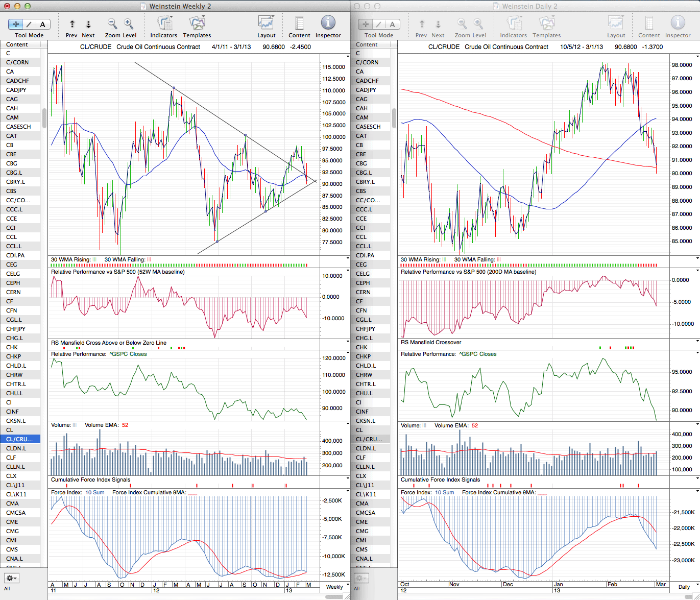700x600 pixels.
Task: Click the Inspector icon in Weinstein Daily 2
Action: point(678,23)
